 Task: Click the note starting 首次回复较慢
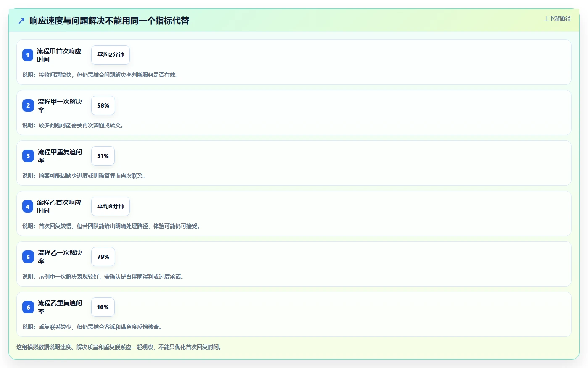click(112, 226)
